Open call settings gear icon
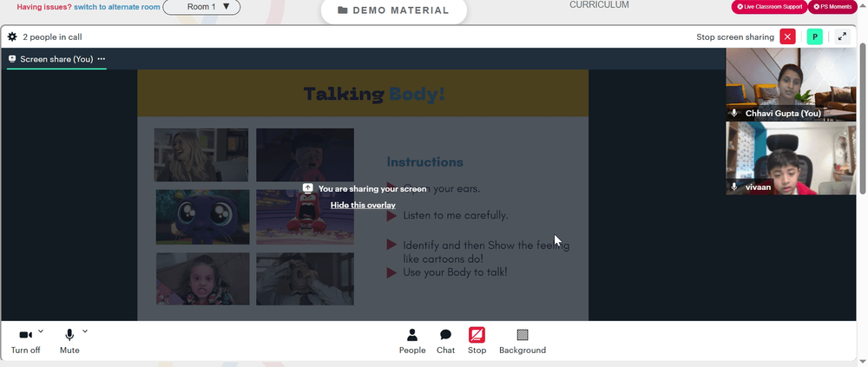 coord(12,37)
